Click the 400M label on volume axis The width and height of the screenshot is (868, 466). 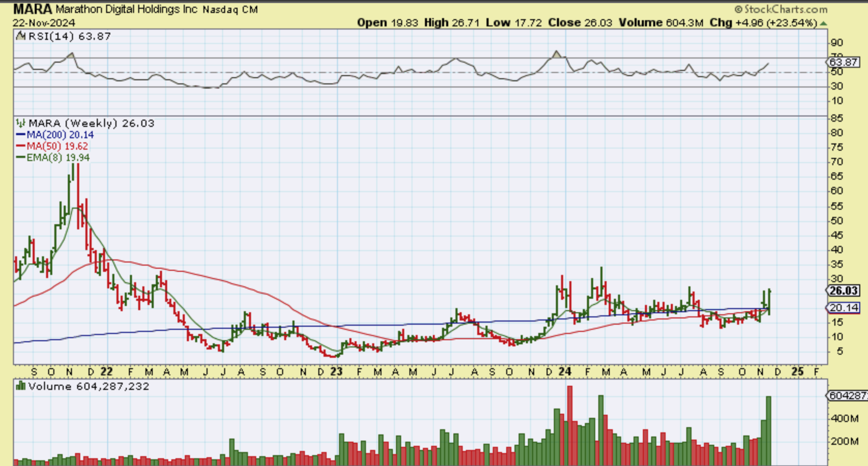click(844, 418)
